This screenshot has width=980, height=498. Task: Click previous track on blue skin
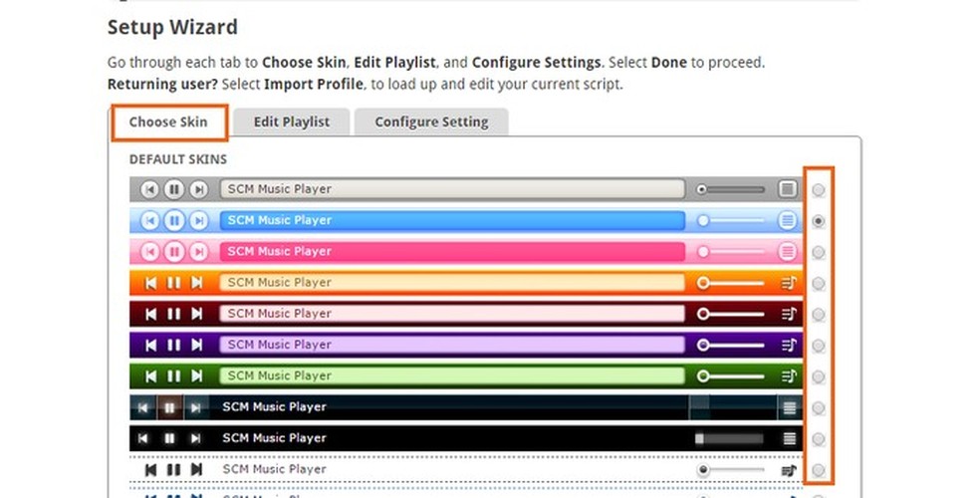pyautogui.click(x=149, y=220)
